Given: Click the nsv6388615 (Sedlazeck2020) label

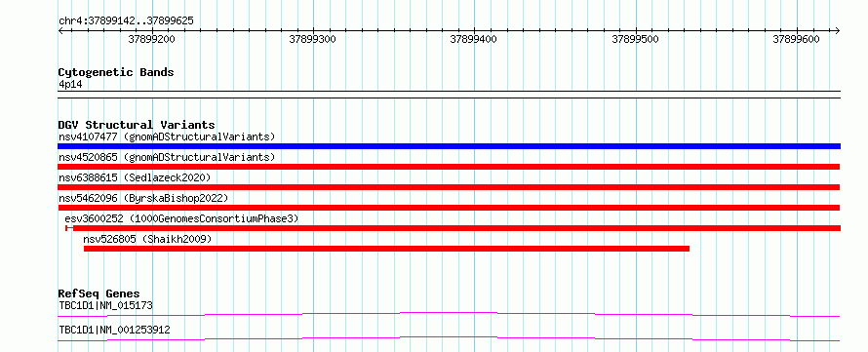Looking at the screenshot, I should (135, 177).
